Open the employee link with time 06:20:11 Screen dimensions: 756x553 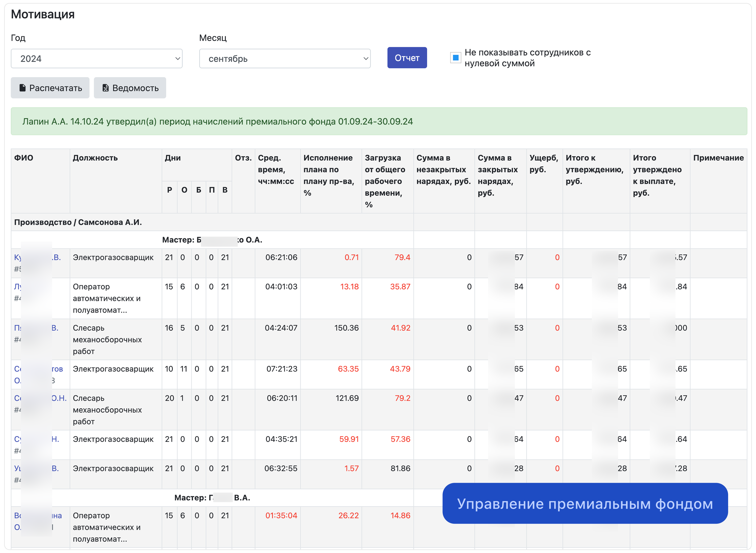click(40, 398)
